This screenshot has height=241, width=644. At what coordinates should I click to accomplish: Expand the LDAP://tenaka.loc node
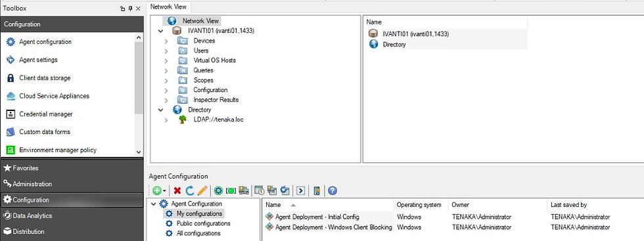(x=166, y=120)
